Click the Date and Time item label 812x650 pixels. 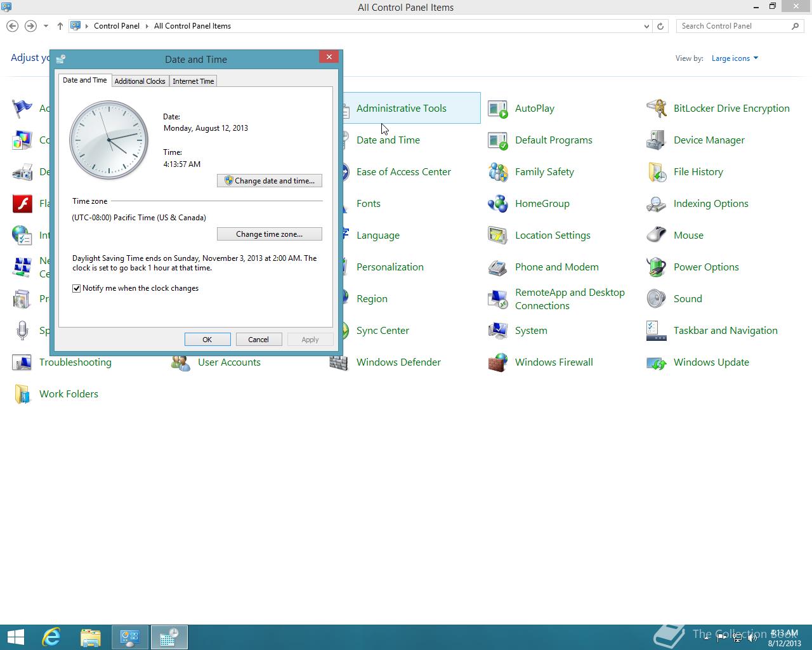click(388, 140)
